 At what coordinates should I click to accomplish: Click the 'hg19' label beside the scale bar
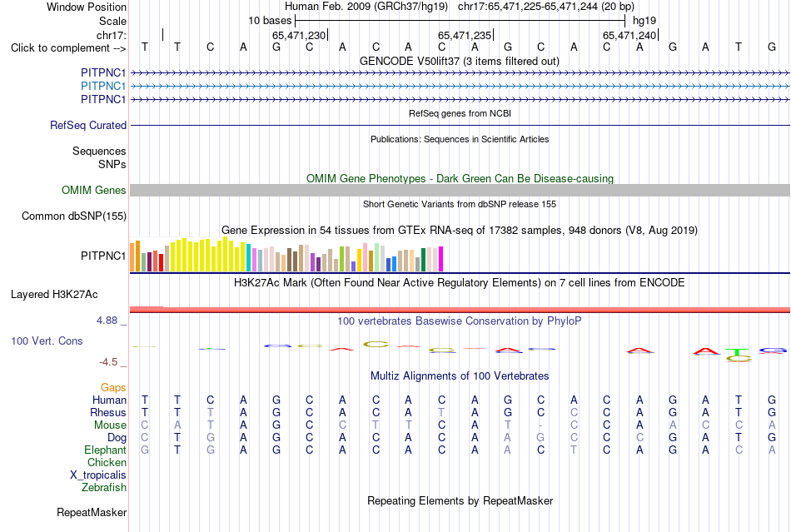click(644, 21)
